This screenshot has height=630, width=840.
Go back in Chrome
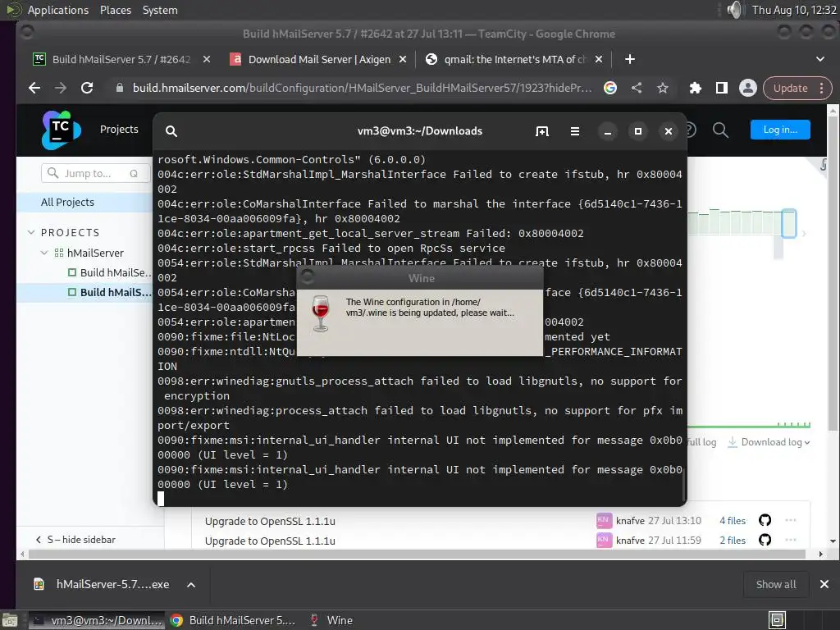(x=34, y=88)
